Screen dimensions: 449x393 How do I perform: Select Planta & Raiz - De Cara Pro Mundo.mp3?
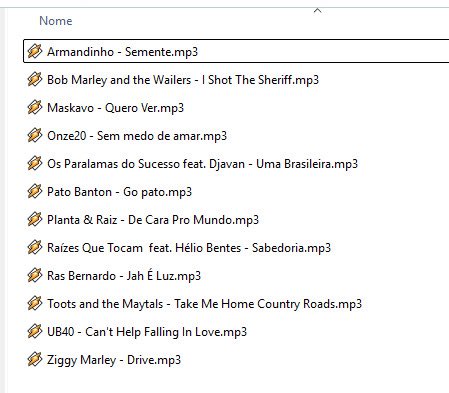153,220
